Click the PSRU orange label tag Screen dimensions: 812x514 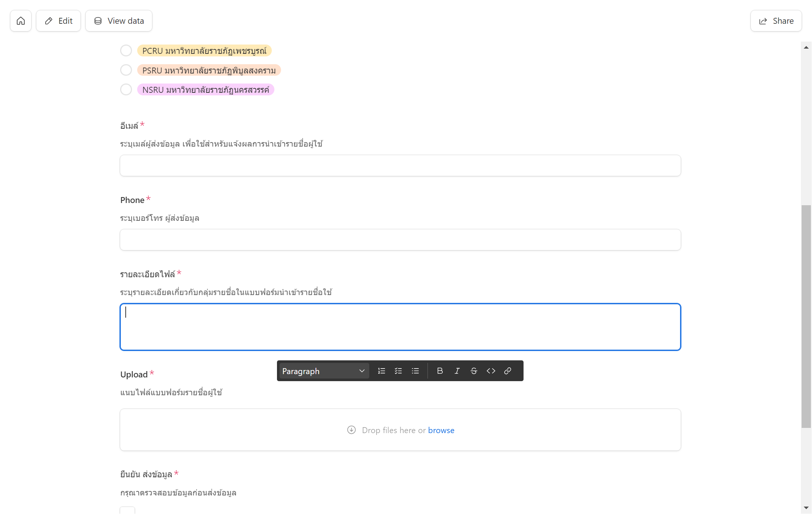[x=209, y=70]
